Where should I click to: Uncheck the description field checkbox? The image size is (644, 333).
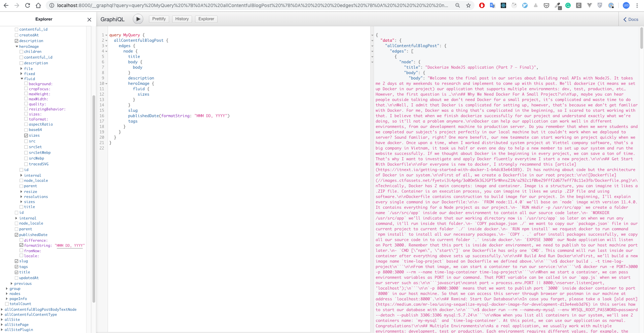tap(16, 41)
